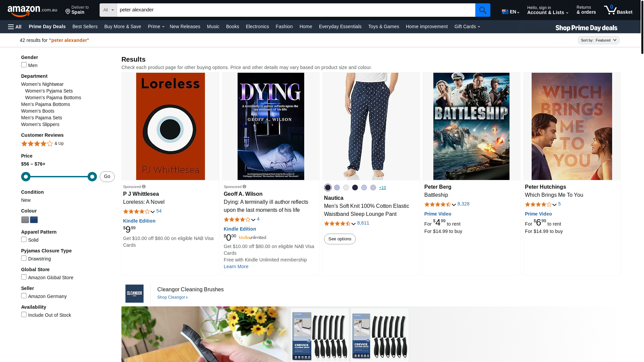The image size is (644, 362).
Task: Show +10 more Nautica colours
Action: click(382, 188)
